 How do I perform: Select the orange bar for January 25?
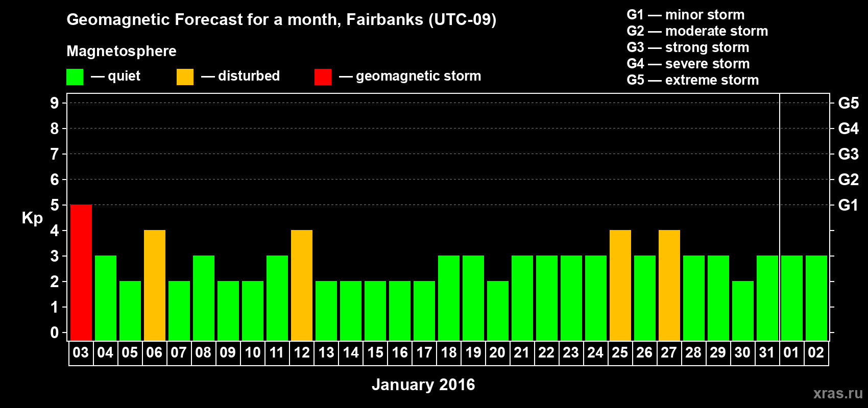point(620,286)
